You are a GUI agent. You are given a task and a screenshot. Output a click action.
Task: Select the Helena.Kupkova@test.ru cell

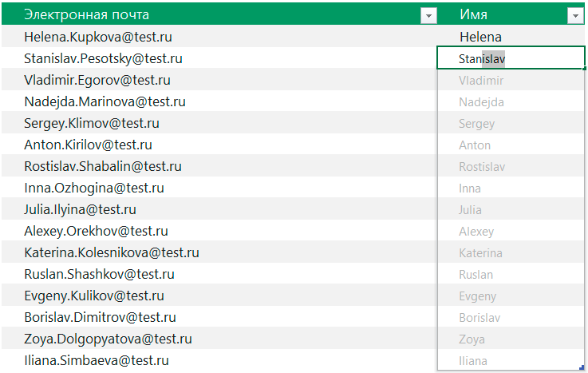[x=219, y=37]
